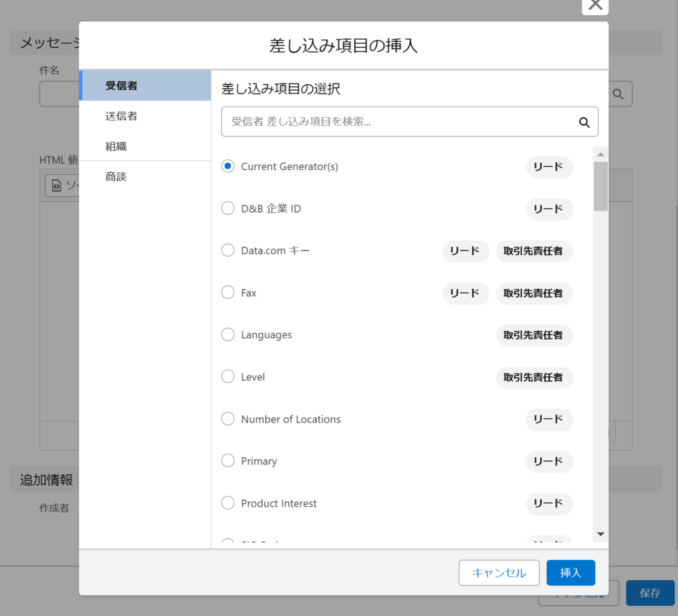Click the scrollbar down arrow in field list
678x616 pixels.
(x=601, y=534)
